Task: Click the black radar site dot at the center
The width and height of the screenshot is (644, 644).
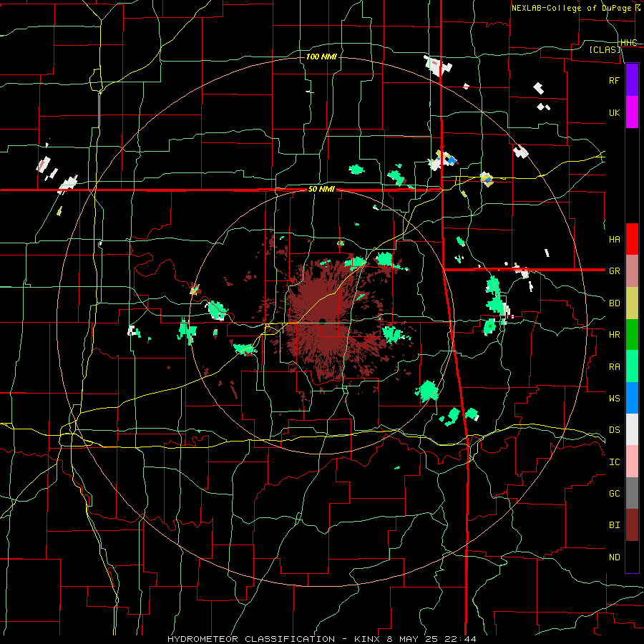Action: pyautogui.click(x=323, y=321)
